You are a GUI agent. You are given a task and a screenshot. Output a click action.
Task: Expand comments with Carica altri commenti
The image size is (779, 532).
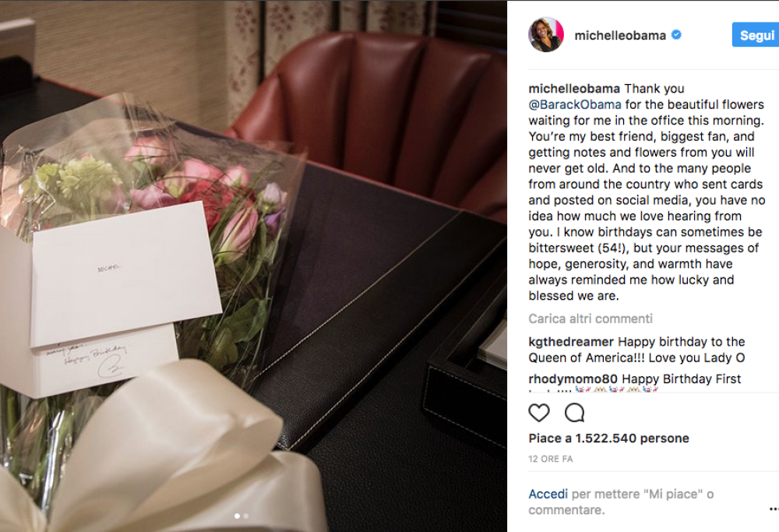click(590, 319)
